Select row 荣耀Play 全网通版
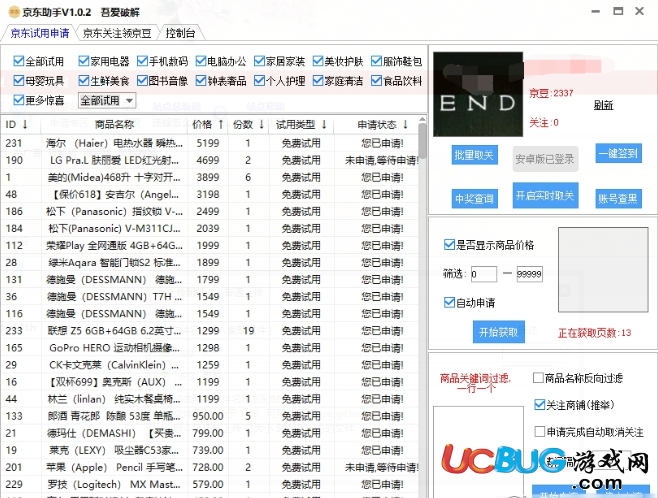This screenshot has width=658, height=498. pyautogui.click(x=210, y=245)
